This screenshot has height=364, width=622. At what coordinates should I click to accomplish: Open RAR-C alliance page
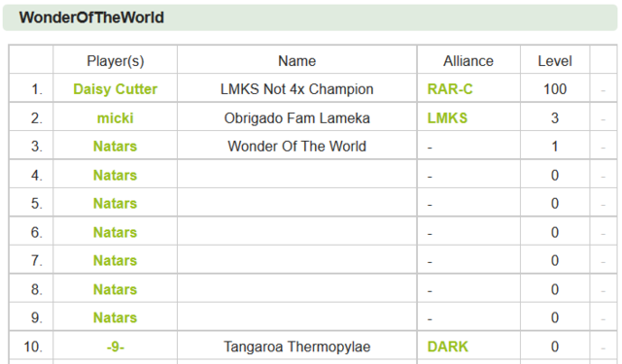pyautogui.click(x=450, y=89)
